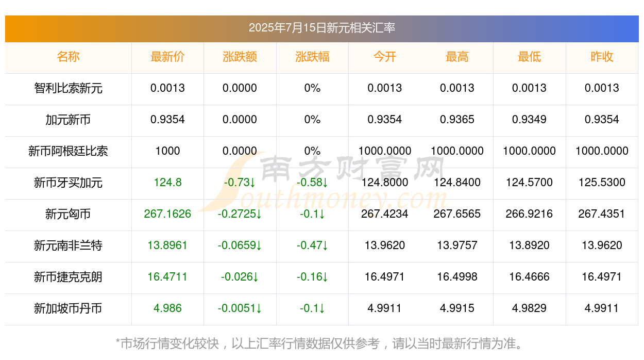
Task: Select the high value 0.9365
Action: coord(457,120)
